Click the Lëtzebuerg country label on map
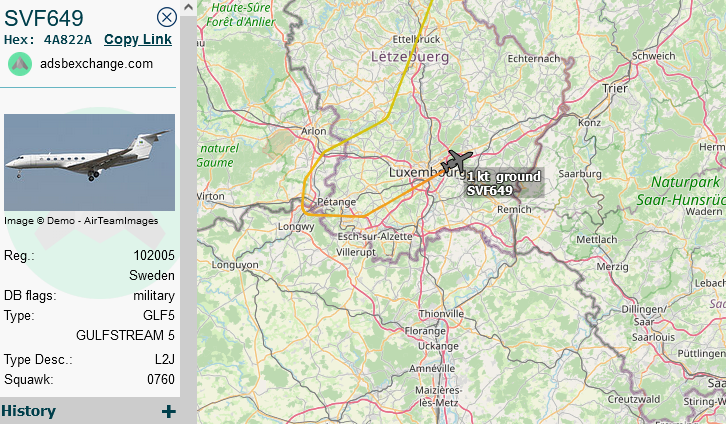The width and height of the screenshot is (726, 424). tap(410, 57)
